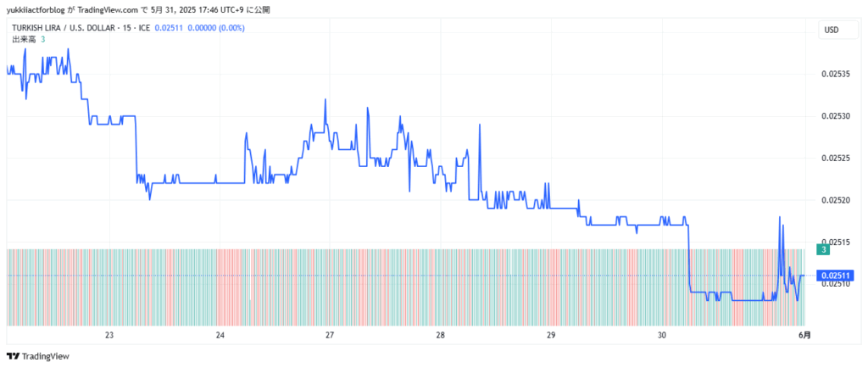Screen dimensions: 868x368
Task: Click the 23 date label on time axis
Action: click(109, 335)
